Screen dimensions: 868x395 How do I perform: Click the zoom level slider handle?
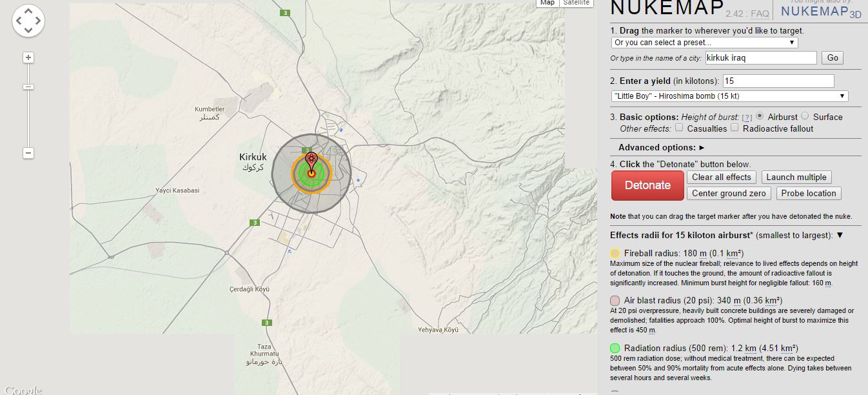pyautogui.click(x=28, y=86)
